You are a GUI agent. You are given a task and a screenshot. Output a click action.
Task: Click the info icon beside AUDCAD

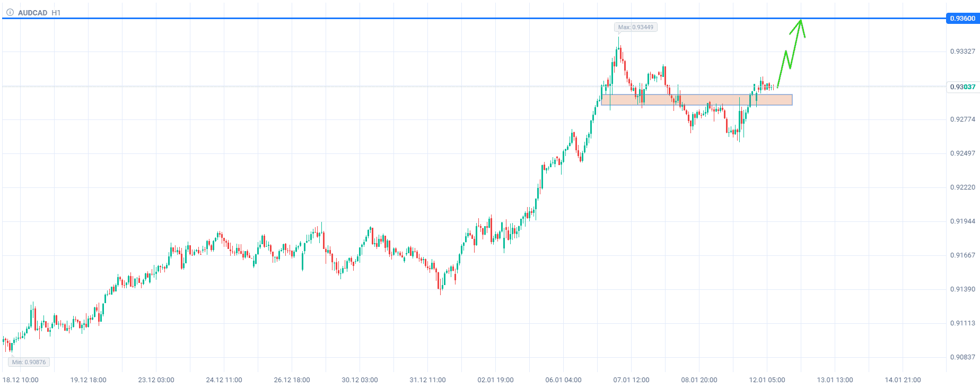(x=10, y=12)
